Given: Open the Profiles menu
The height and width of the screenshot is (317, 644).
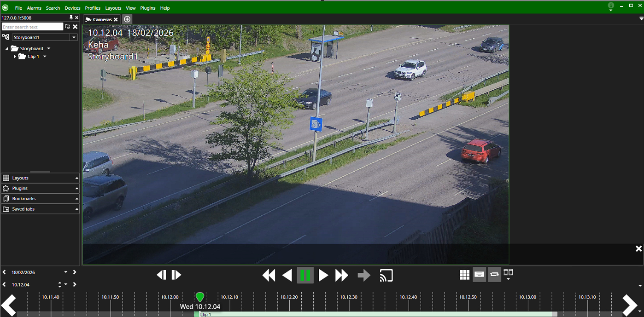Looking at the screenshot, I should tap(93, 8).
